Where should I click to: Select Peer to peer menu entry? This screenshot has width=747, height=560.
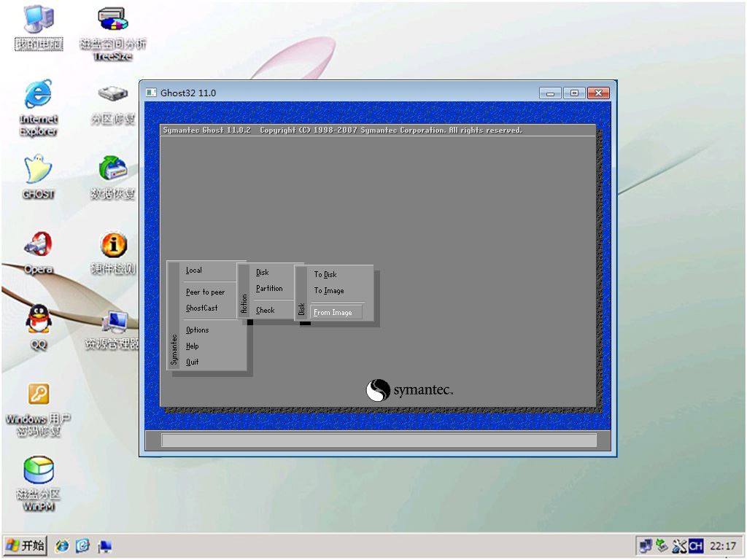205,292
